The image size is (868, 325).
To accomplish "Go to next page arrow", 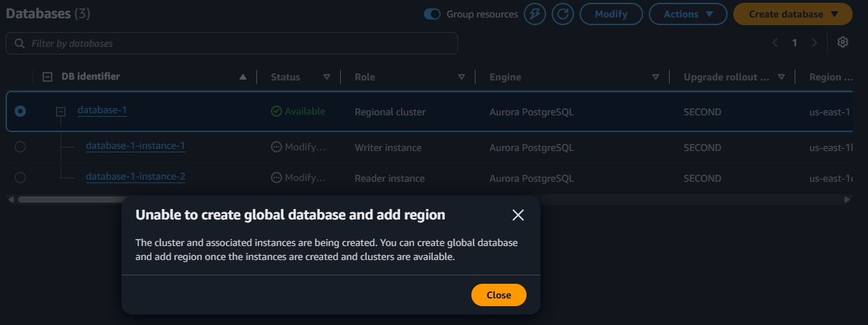I will [814, 43].
